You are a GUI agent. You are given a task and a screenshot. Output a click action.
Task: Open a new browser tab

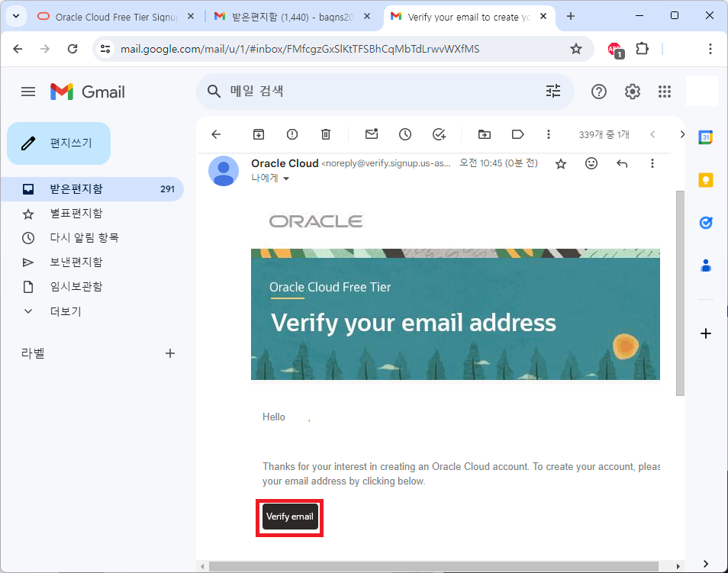[571, 16]
